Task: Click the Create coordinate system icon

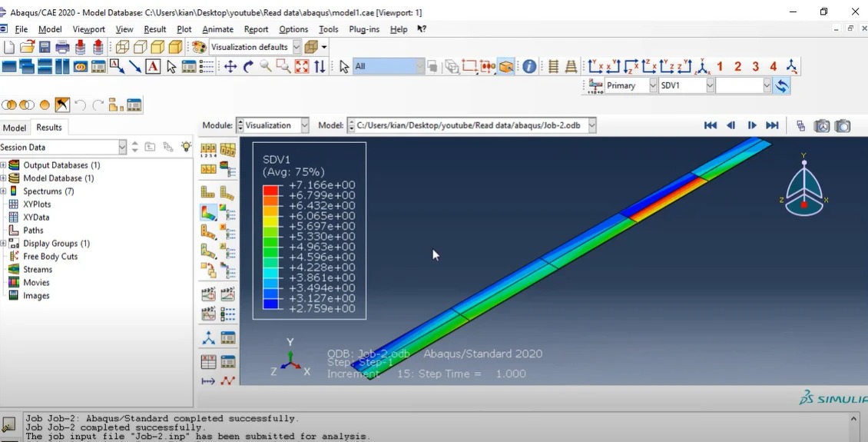Action: click(209, 337)
